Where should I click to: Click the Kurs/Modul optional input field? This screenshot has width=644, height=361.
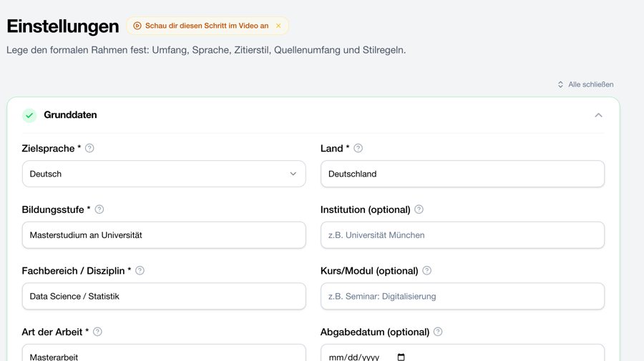pos(462,296)
